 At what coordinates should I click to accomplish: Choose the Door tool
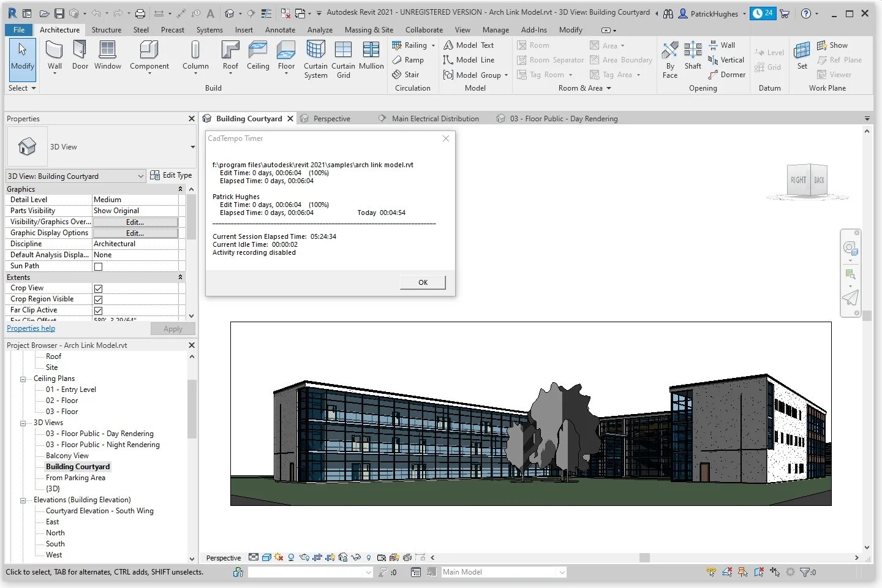point(80,56)
